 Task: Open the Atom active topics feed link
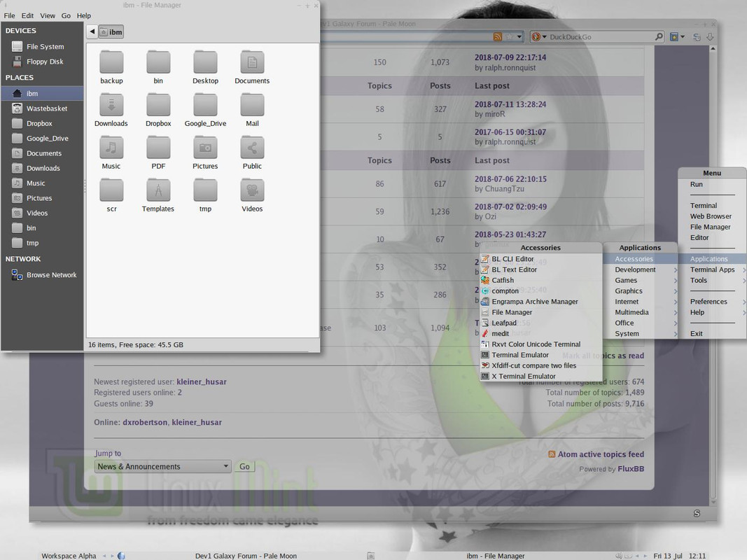601,454
